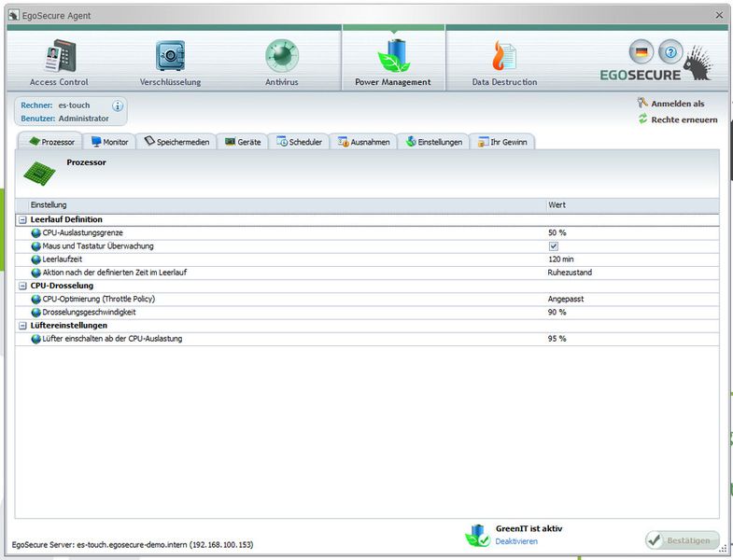Open Angepasst throttle policy value
Image resolution: width=733 pixels, height=560 pixels.
click(x=566, y=300)
